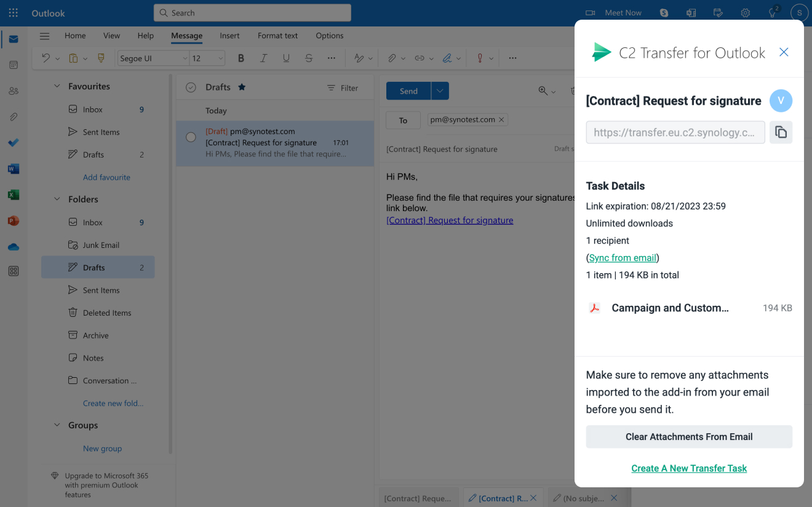Toggle bold formatting in the compose toolbar
The image size is (812, 507).
[241, 58]
